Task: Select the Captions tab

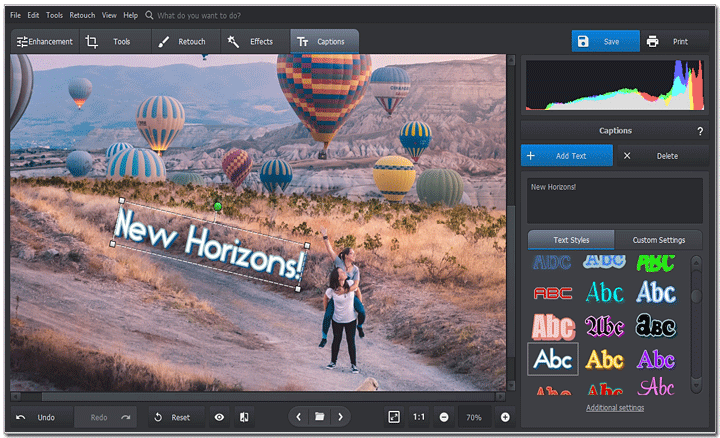Action: coord(324,42)
